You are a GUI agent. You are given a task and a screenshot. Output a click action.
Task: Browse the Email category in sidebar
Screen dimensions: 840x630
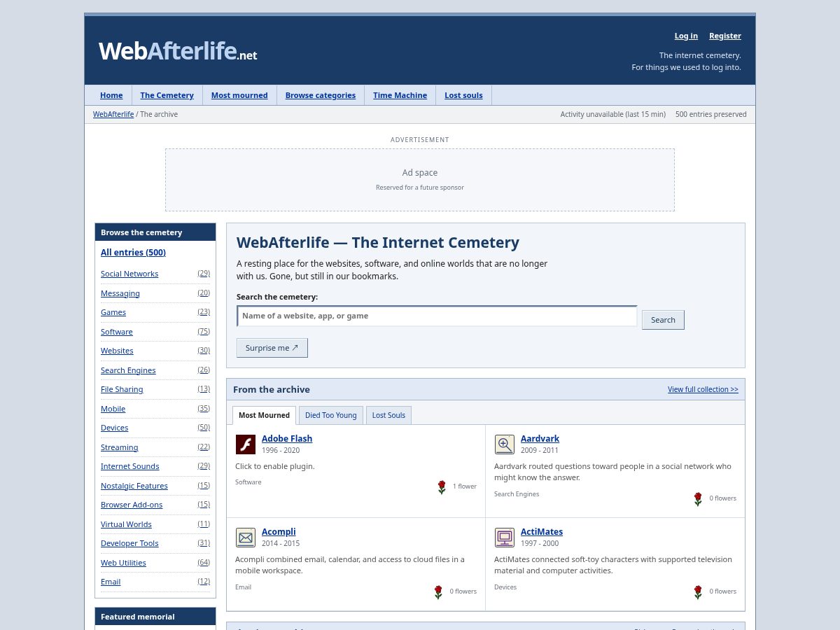pos(111,582)
